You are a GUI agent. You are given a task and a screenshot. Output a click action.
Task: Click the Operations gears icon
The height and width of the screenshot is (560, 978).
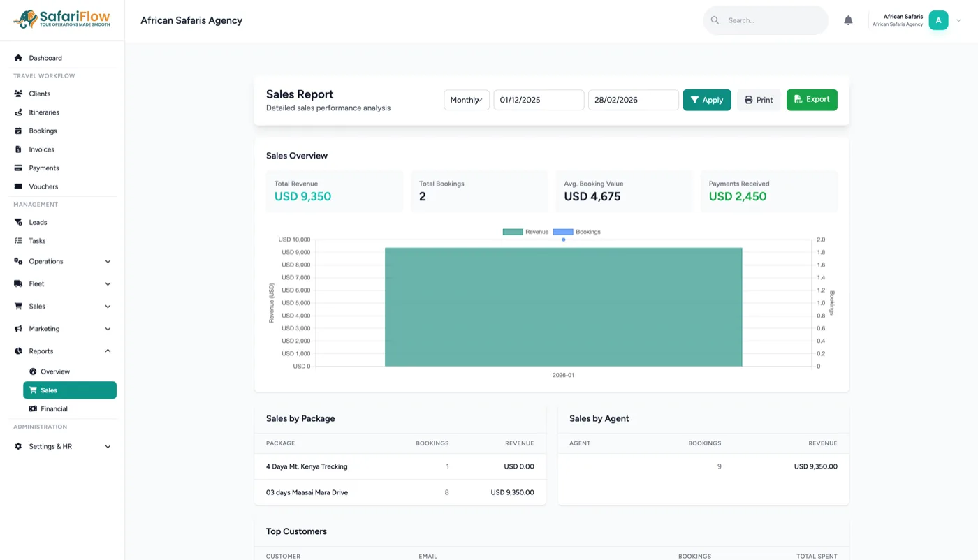coord(18,261)
